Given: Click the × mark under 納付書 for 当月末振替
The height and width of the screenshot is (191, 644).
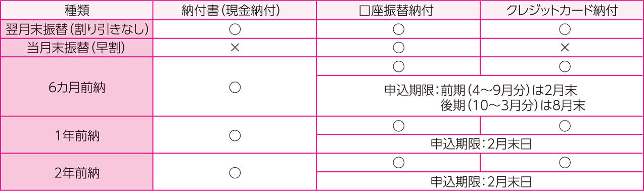Looking at the screenshot, I should (235, 48).
